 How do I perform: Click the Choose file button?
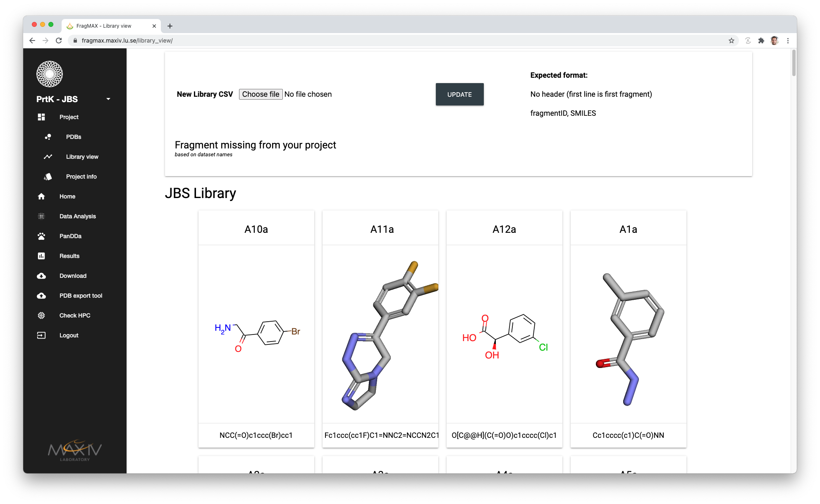click(x=261, y=94)
